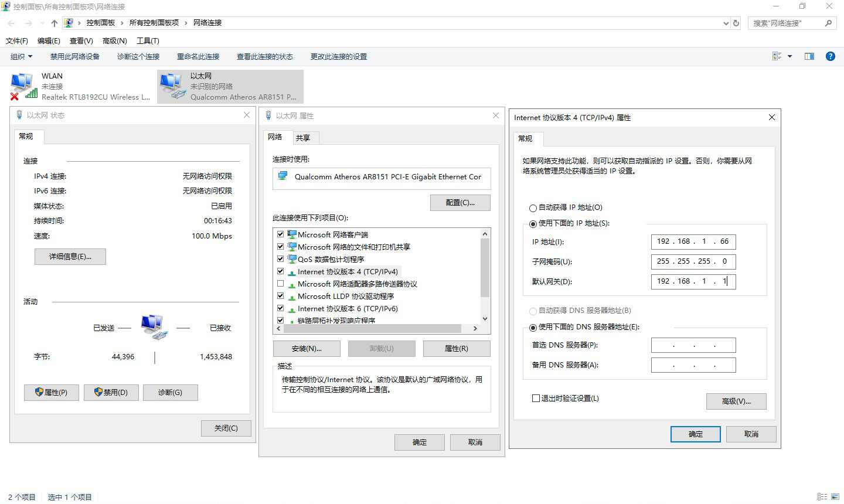Select the 以太网 adapter icon
The height and width of the screenshot is (504, 844).
(172, 86)
